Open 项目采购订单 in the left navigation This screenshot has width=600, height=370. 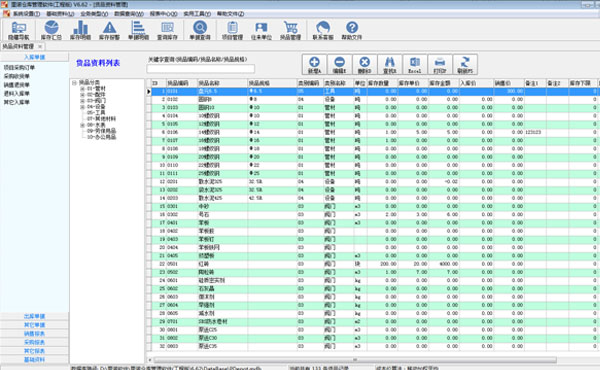[x=19, y=67]
